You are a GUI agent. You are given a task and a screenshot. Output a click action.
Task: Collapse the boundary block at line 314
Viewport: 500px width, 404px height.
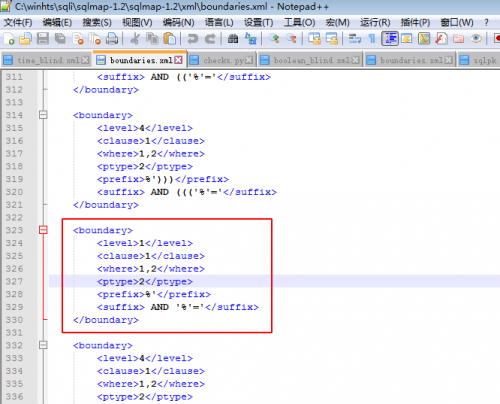click(43, 115)
